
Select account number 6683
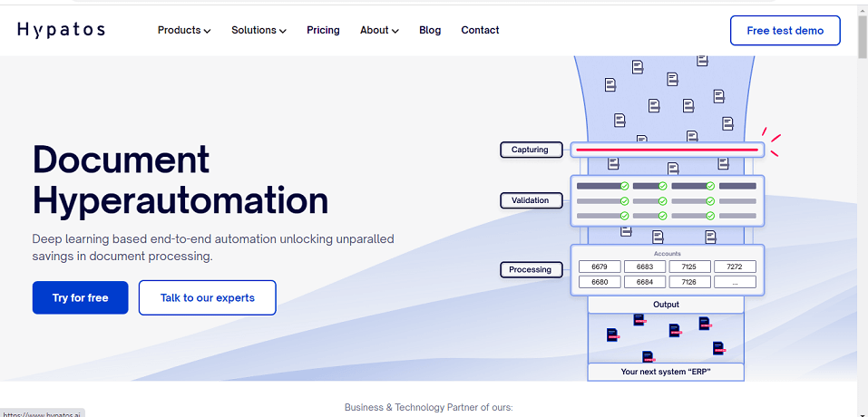[x=645, y=267]
